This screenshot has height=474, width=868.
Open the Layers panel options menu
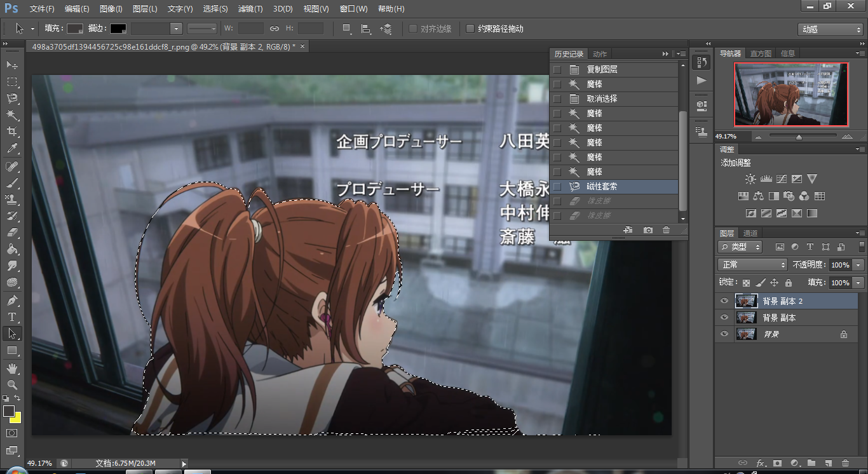coord(860,233)
